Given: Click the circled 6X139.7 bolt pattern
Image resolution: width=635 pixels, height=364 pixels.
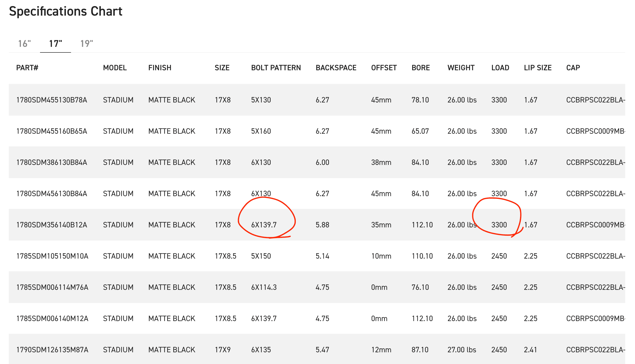Looking at the screenshot, I should tap(264, 225).
